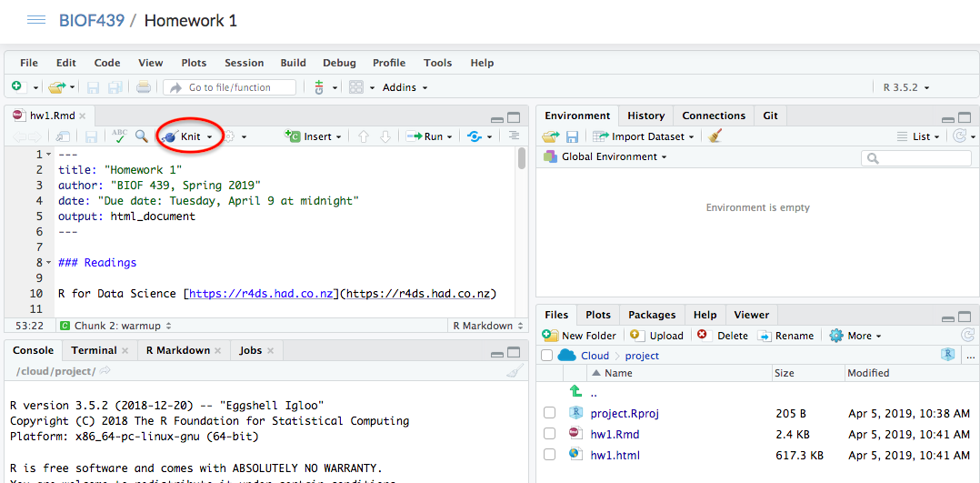The width and height of the screenshot is (980, 483).
Task: Click the Delete button in Files pane
Action: point(723,336)
